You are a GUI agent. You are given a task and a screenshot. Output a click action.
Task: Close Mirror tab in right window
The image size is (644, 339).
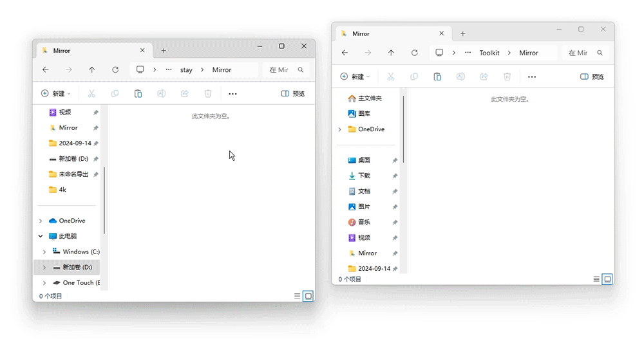point(442,33)
